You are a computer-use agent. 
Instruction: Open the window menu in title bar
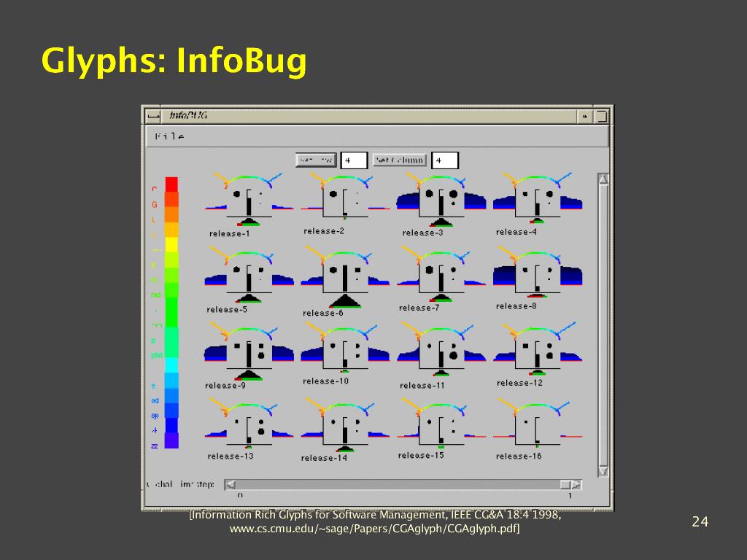point(152,115)
